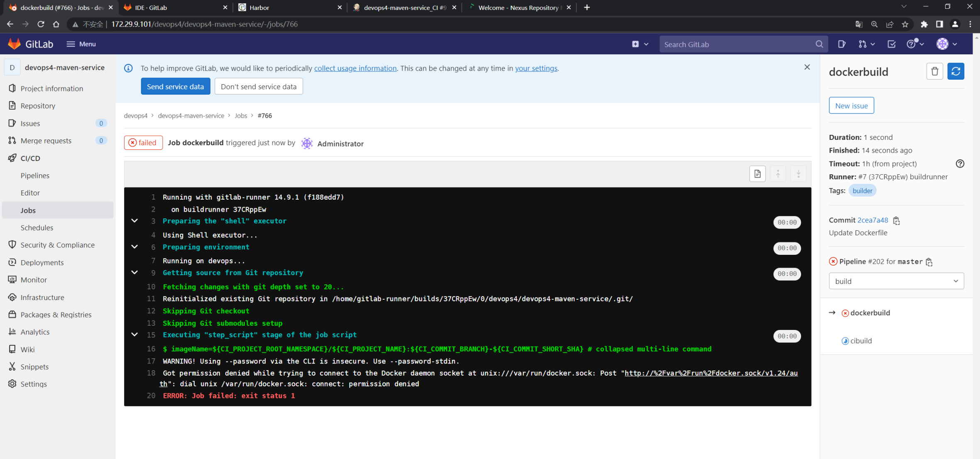Open browser extensions puzzle icon
Viewport: 980px width, 459px height.
[x=924, y=24]
